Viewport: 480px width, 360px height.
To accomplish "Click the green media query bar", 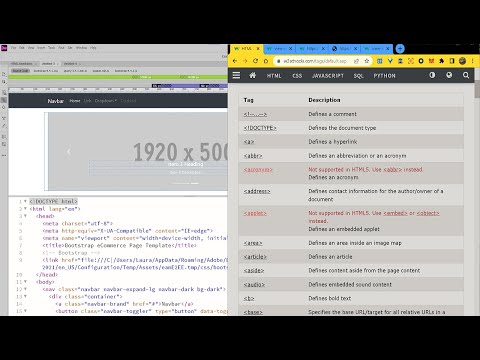I will tap(118, 77).
